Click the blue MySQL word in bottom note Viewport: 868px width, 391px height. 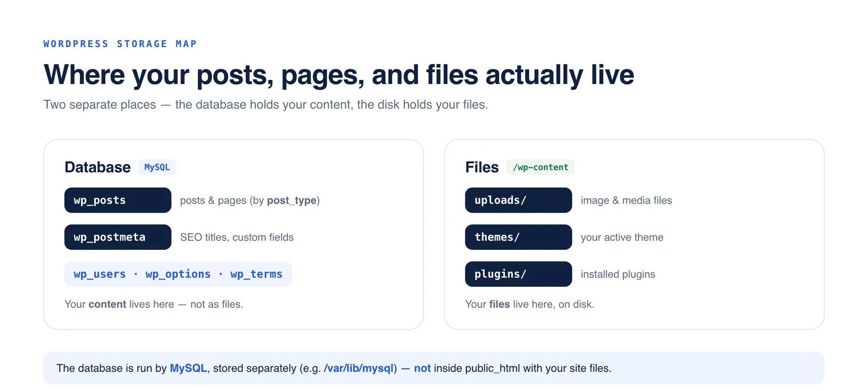pos(188,369)
